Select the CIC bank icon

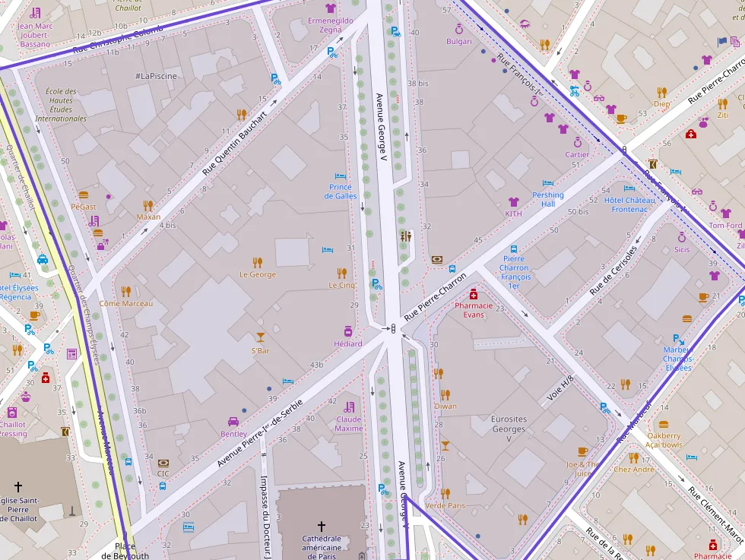click(x=163, y=462)
